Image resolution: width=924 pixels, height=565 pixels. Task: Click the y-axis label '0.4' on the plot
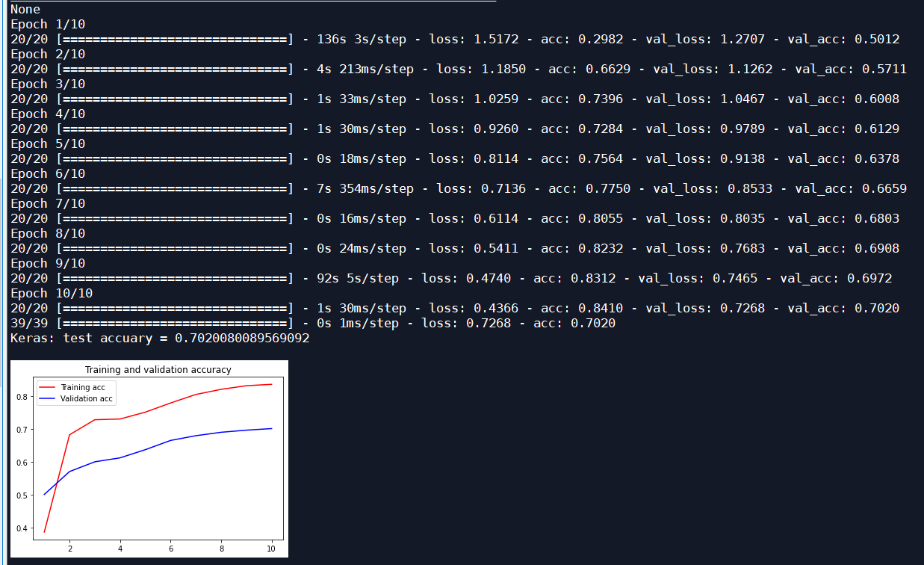click(22, 528)
